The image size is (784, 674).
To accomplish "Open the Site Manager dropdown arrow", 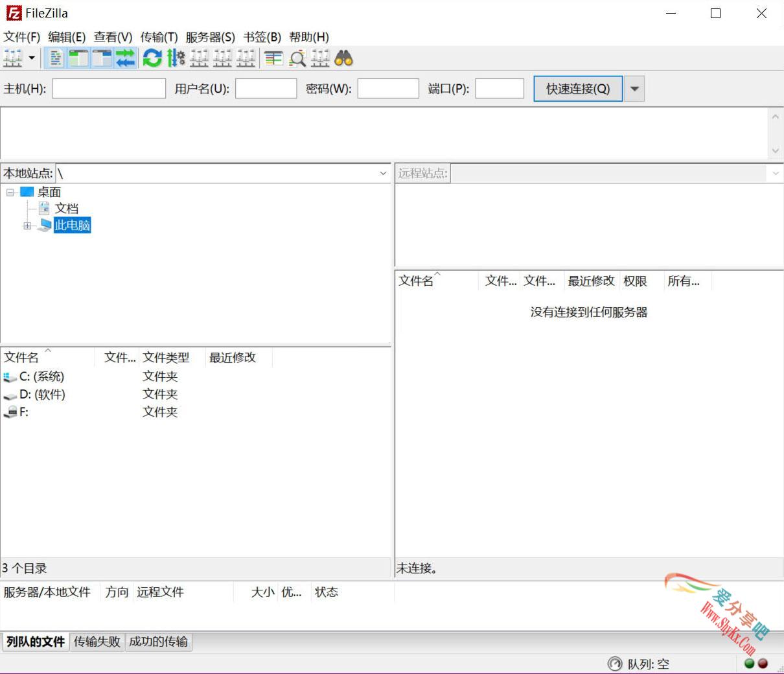I will pos(30,58).
